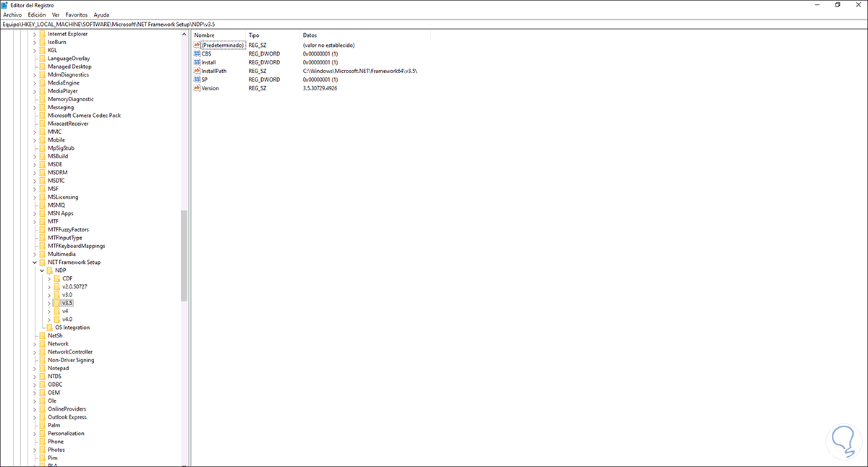Collapse the NET Framework Setup key

[x=34, y=262]
